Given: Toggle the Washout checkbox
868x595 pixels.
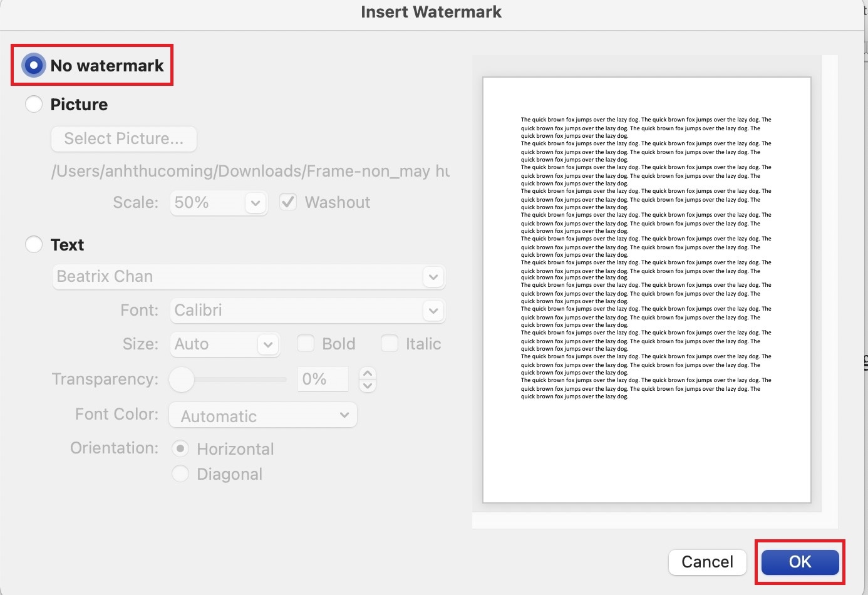Looking at the screenshot, I should click(x=288, y=202).
